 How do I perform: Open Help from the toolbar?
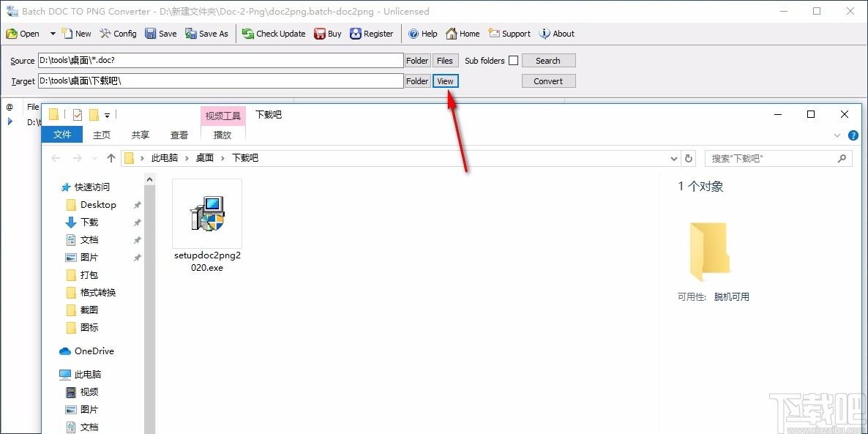tap(423, 34)
